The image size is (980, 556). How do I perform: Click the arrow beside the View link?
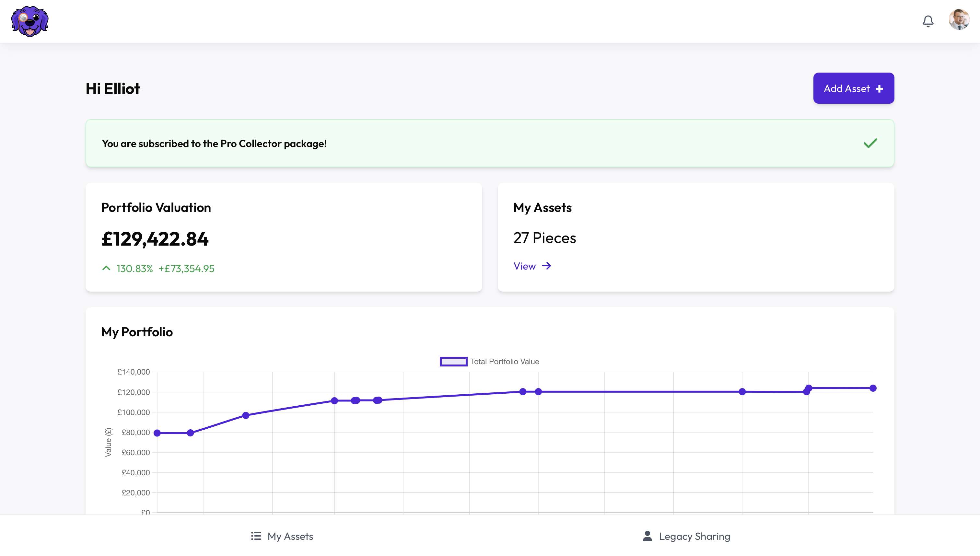[x=547, y=266]
